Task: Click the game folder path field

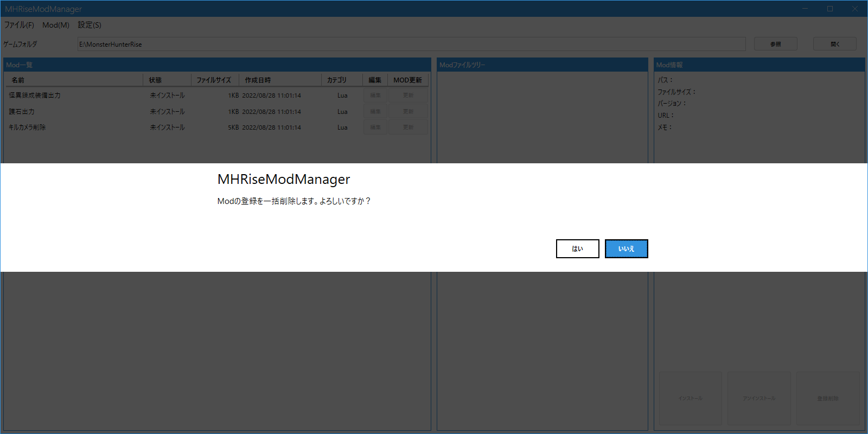Action: (x=411, y=44)
